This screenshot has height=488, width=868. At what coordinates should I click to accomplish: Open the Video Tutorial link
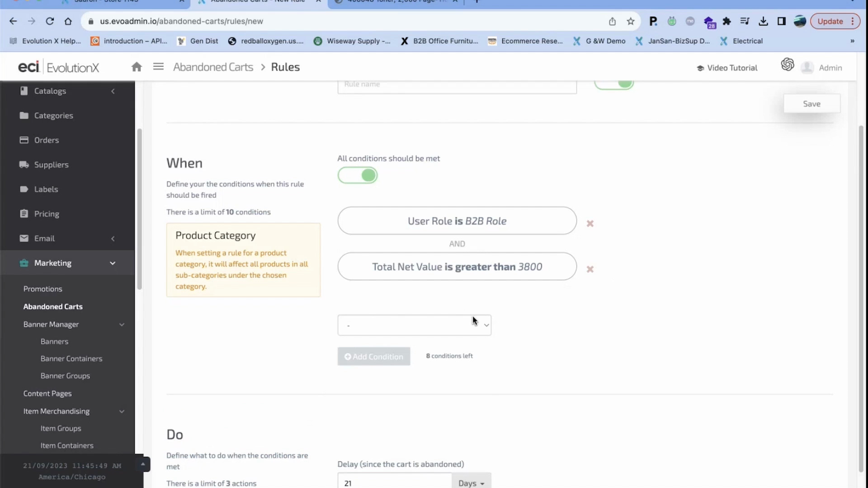(x=727, y=68)
